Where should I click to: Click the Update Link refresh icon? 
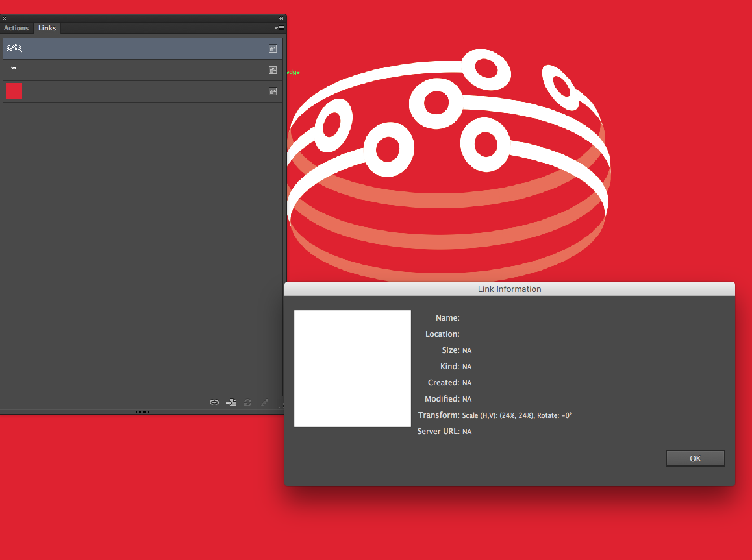point(247,402)
